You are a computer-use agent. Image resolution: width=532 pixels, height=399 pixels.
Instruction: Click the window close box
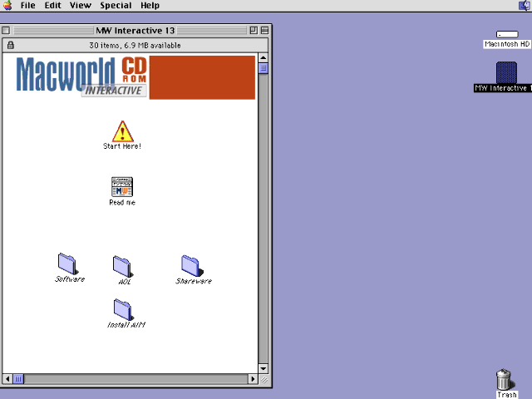(x=6, y=31)
